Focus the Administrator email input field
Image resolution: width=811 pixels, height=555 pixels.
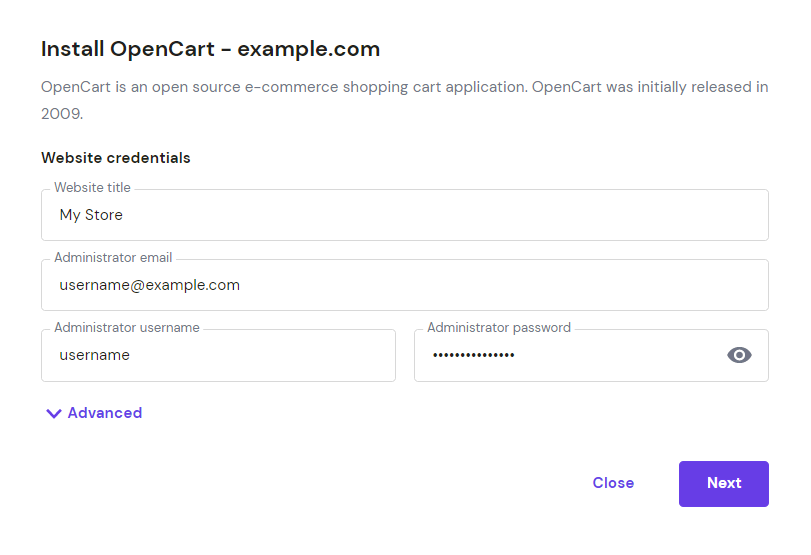405,285
